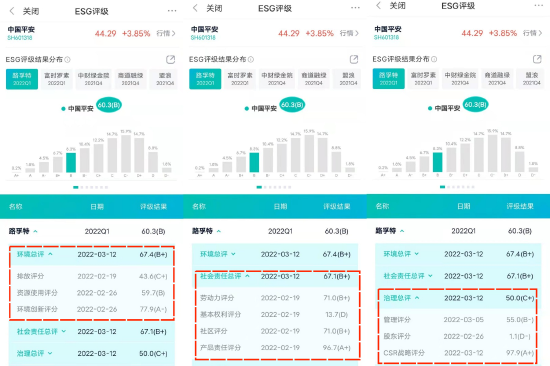Click the 管理评分 row in right panel
The image size is (550, 366).
(x=458, y=320)
